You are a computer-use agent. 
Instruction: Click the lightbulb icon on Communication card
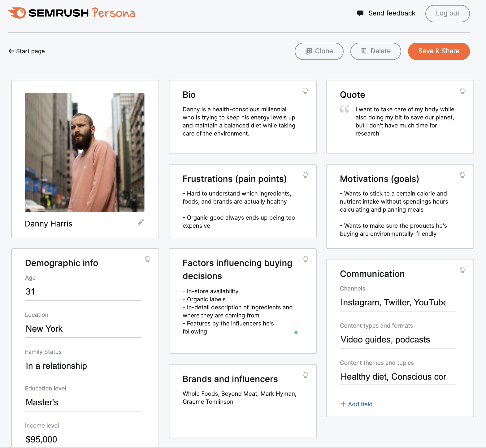tap(462, 270)
